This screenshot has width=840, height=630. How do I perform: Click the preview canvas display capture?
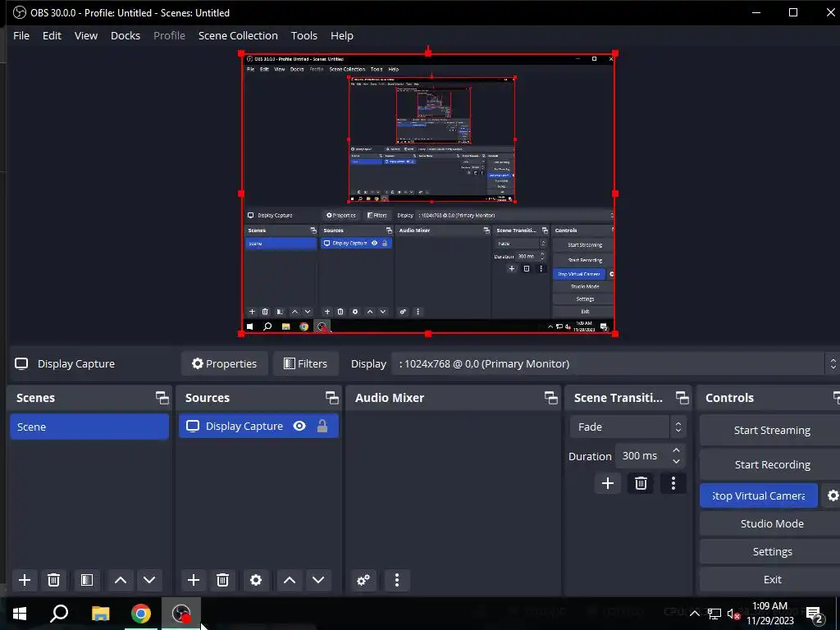pyautogui.click(x=428, y=194)
